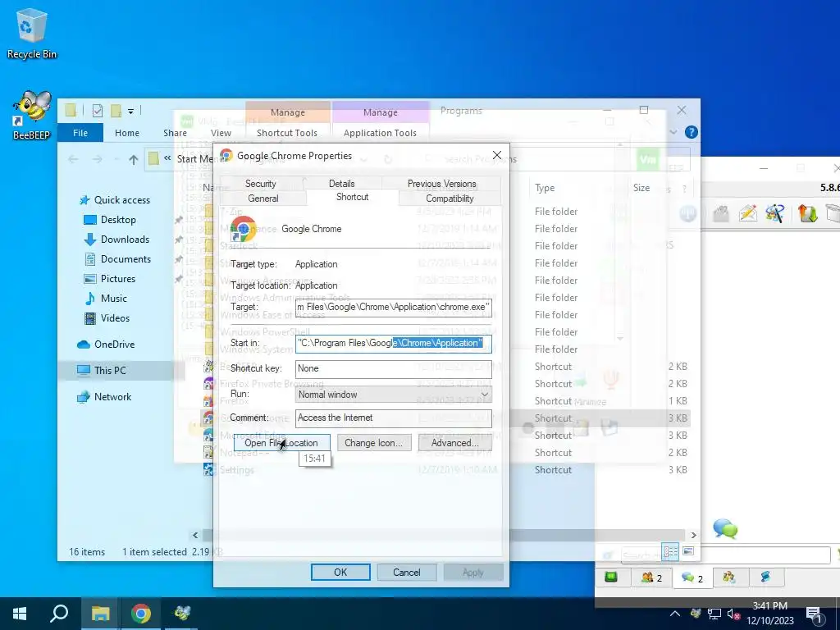840x630 pixels.
Task: Open the Windows Start button
Action: click(20, 614)
